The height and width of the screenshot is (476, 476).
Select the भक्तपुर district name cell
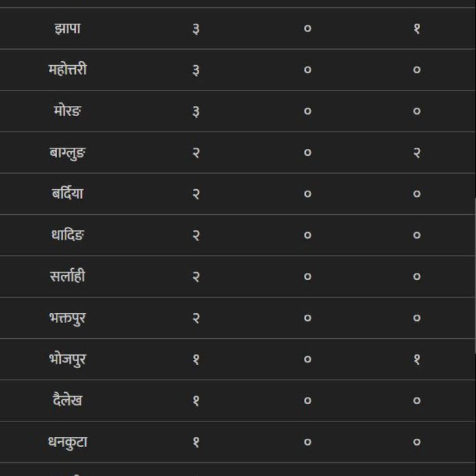tap(67, 318)
